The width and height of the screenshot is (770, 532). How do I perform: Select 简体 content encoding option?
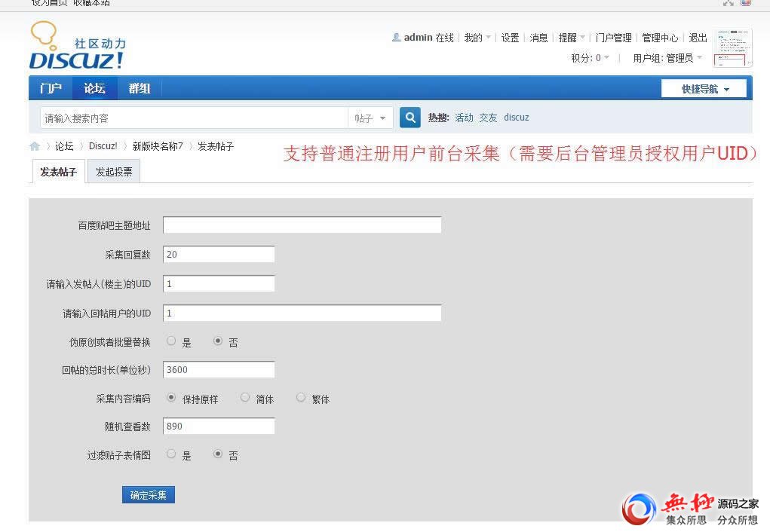(245, 398)
